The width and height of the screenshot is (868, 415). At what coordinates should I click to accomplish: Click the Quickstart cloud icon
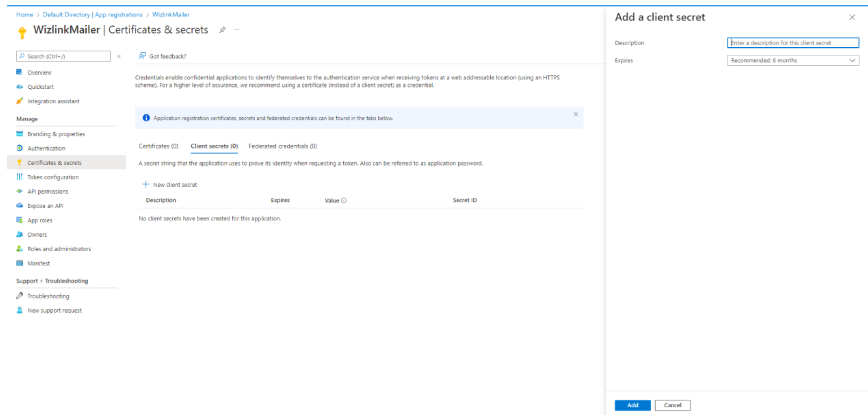[x=19, y=87]
